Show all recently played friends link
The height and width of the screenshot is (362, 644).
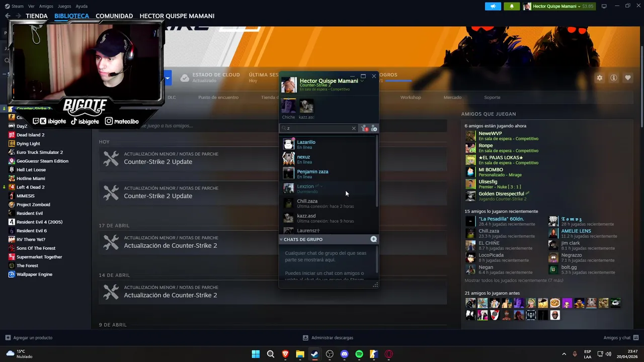(514, 281)
